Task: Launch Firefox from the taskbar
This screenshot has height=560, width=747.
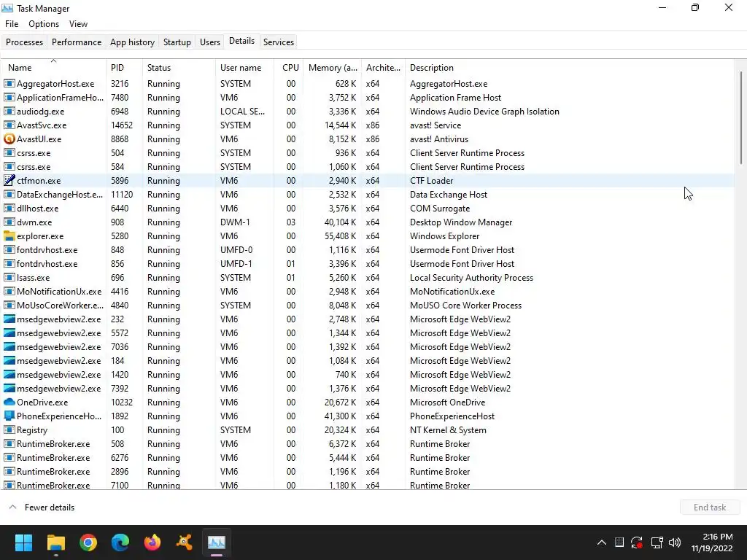Action: pos(152,542)
